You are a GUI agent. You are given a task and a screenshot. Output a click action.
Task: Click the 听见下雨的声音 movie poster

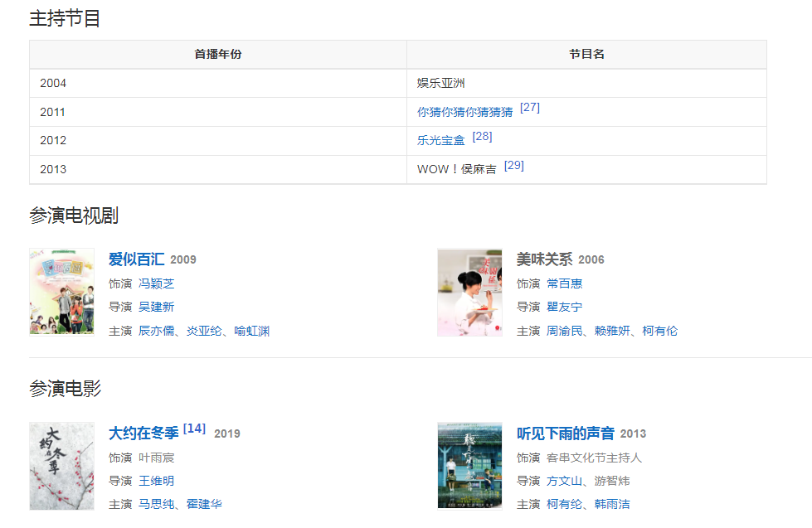pyautogui.click(x=469, y=465)
